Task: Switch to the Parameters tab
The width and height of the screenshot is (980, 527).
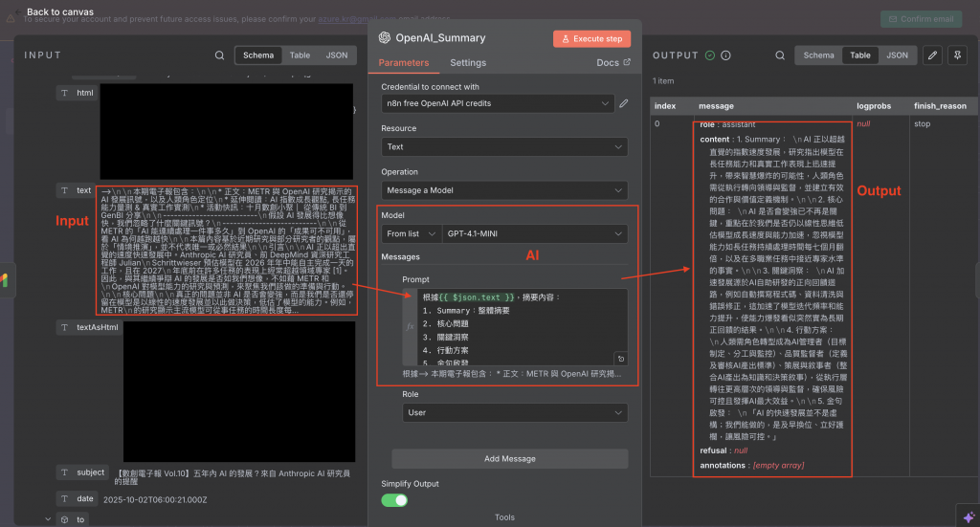Action: 404,62
